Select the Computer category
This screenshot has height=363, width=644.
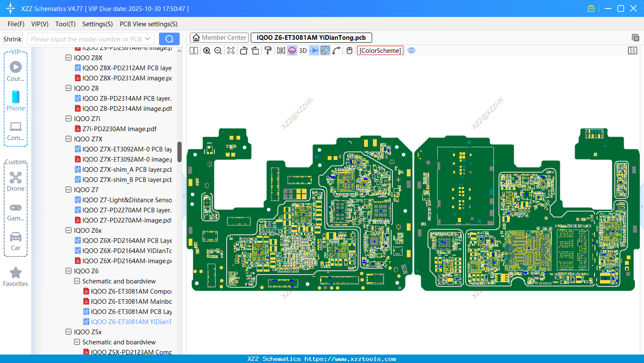tap(16, 131)
